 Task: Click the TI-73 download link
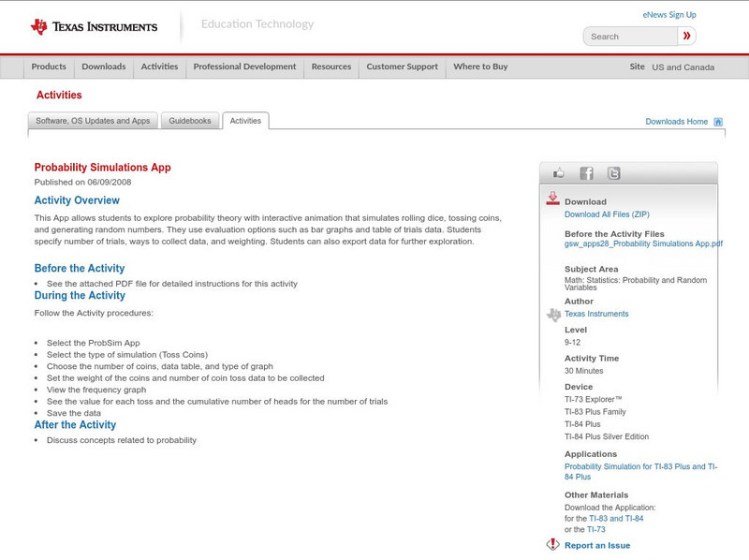click(x=595, y=529)
